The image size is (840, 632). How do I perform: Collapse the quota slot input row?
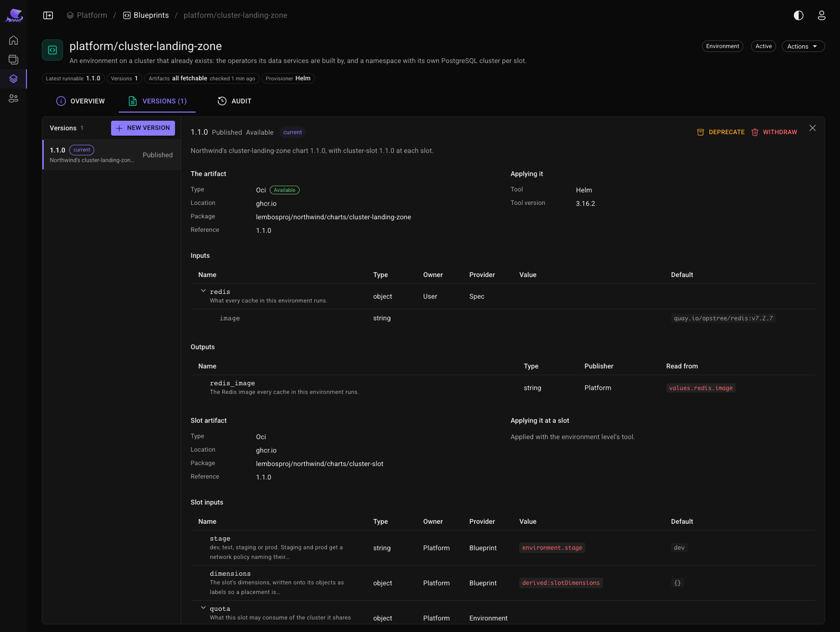tap(203, 608)
